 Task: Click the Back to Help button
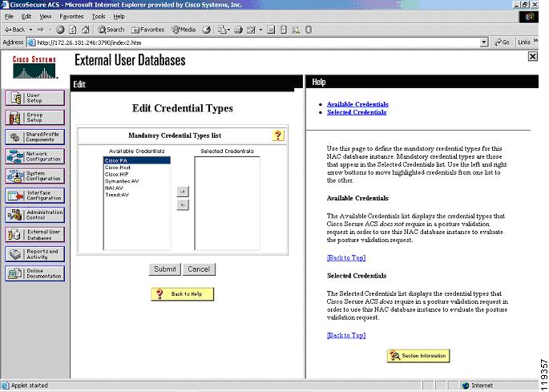coord(183,294)
